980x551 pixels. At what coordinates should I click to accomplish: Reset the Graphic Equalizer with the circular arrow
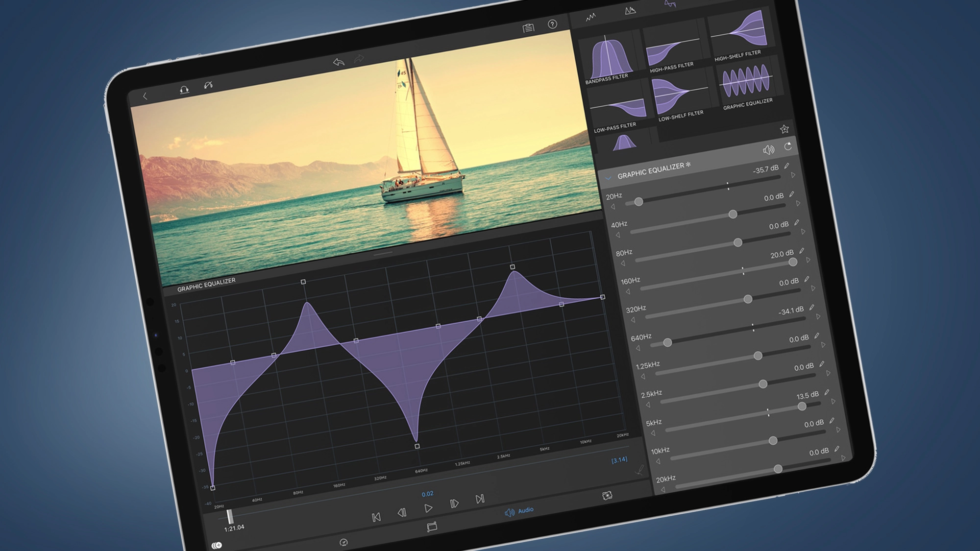pyautogui.click(x=788, y=146)
